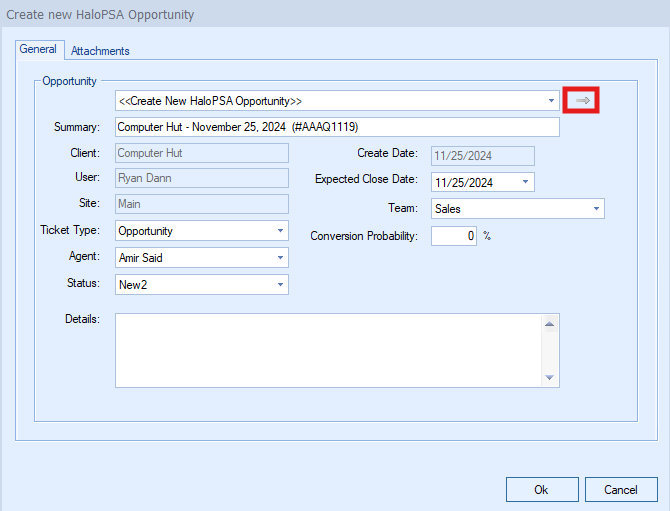
Task: Click the Cancel button
Action: point(620,490)
